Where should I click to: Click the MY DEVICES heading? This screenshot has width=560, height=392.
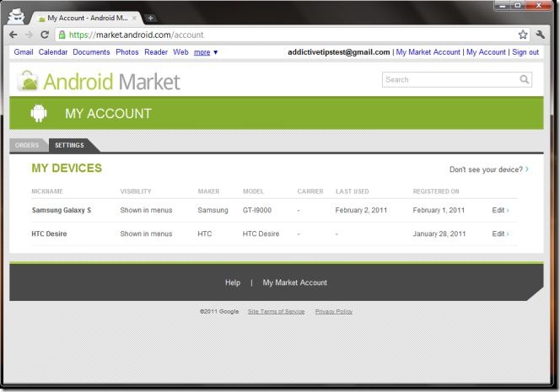click(x=67, y=168)
